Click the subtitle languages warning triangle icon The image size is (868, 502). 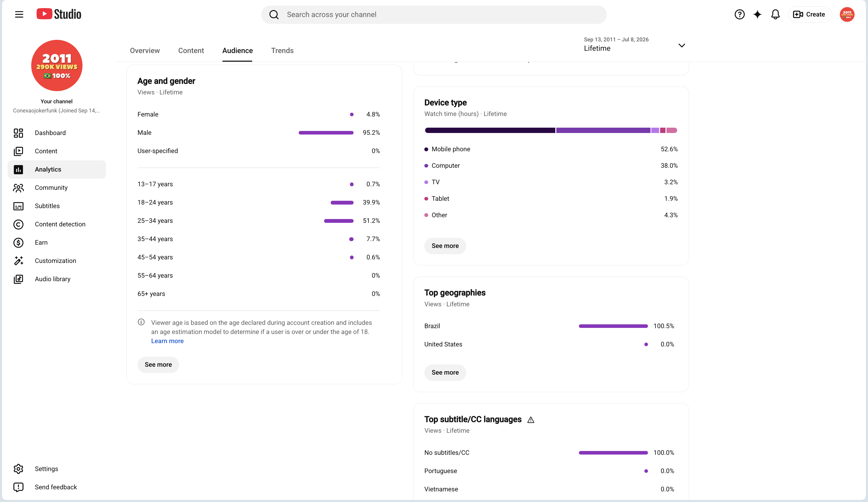click(x=531, y=420)
